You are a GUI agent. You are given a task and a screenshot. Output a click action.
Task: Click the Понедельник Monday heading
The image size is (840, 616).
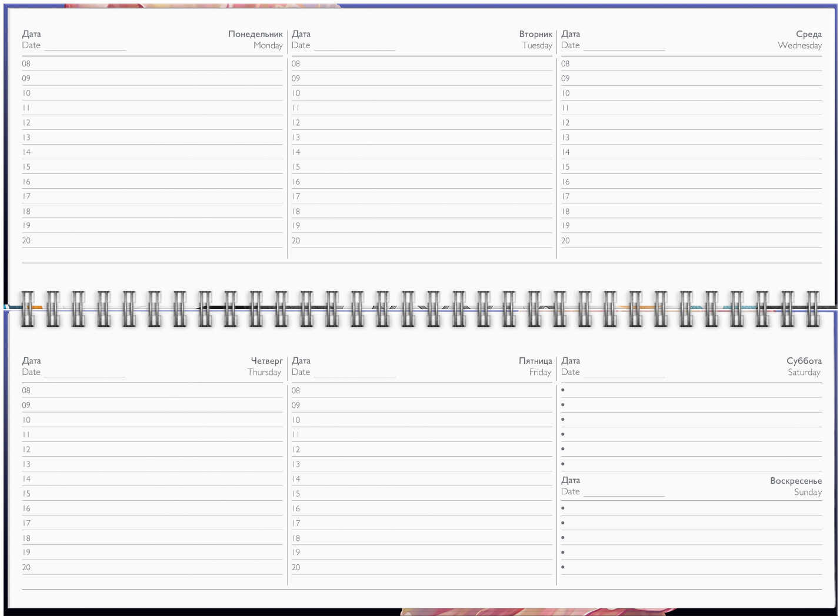point(255,39)
